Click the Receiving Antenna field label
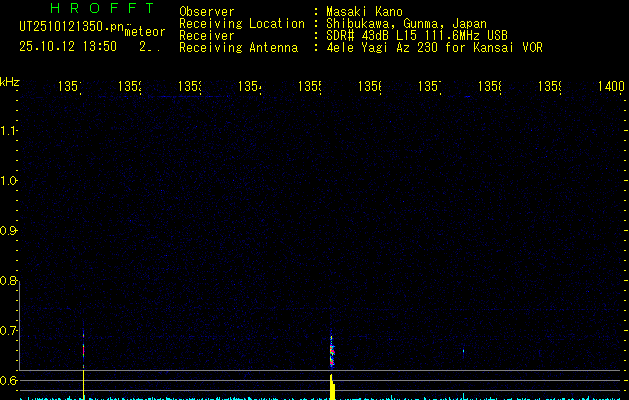The height and width of the screenshot is (400, 629). tap(238, 47)
